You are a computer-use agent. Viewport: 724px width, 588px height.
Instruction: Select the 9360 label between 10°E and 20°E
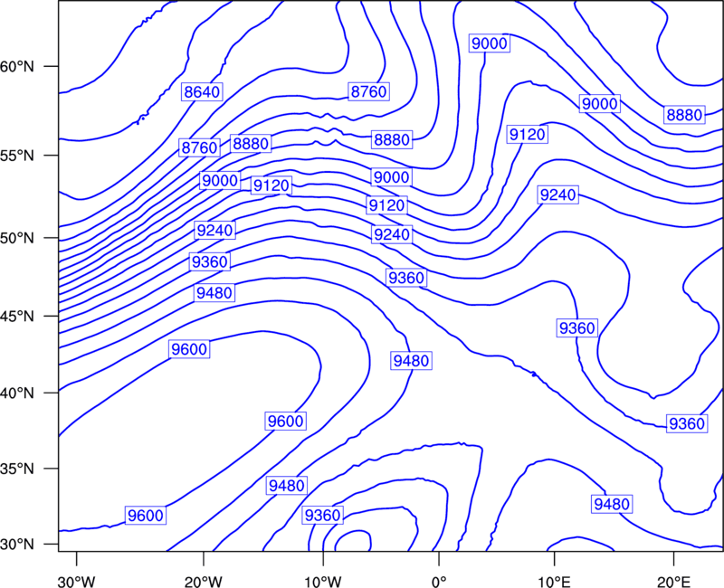point(577,328)
